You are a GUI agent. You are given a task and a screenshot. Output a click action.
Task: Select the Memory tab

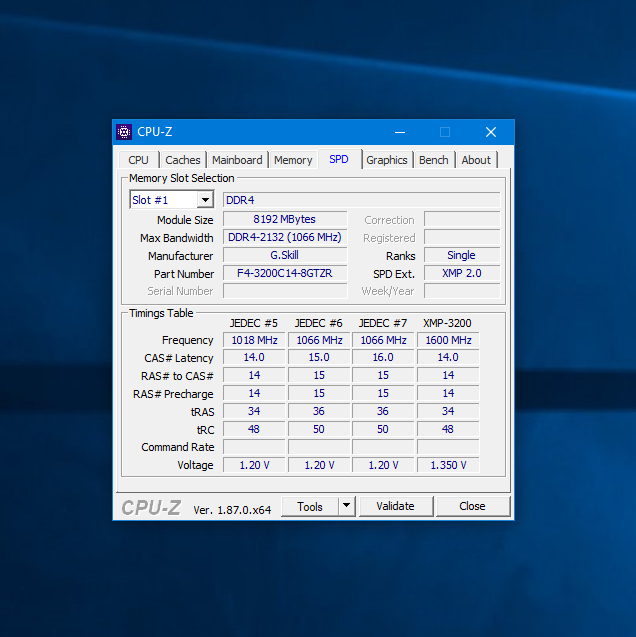pos(293,160)
